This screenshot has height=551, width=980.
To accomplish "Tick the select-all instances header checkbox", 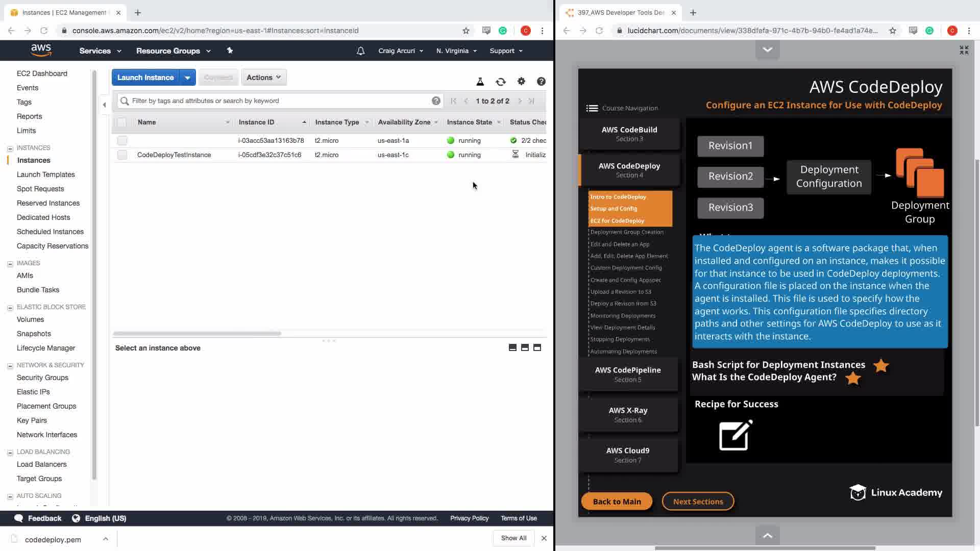I will 121,122.
